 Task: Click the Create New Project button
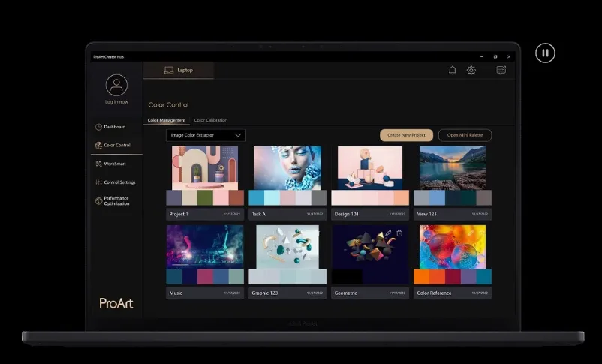(x=406, y=135)
